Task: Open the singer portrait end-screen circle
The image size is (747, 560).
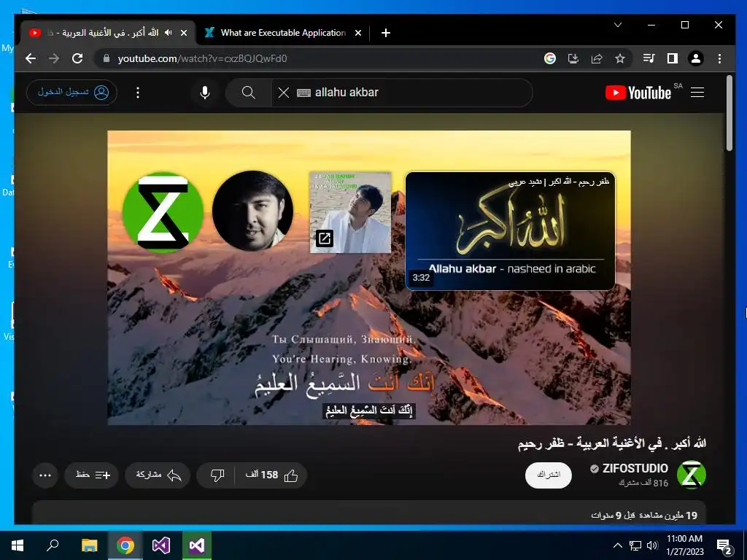Action: coord(252,211)
